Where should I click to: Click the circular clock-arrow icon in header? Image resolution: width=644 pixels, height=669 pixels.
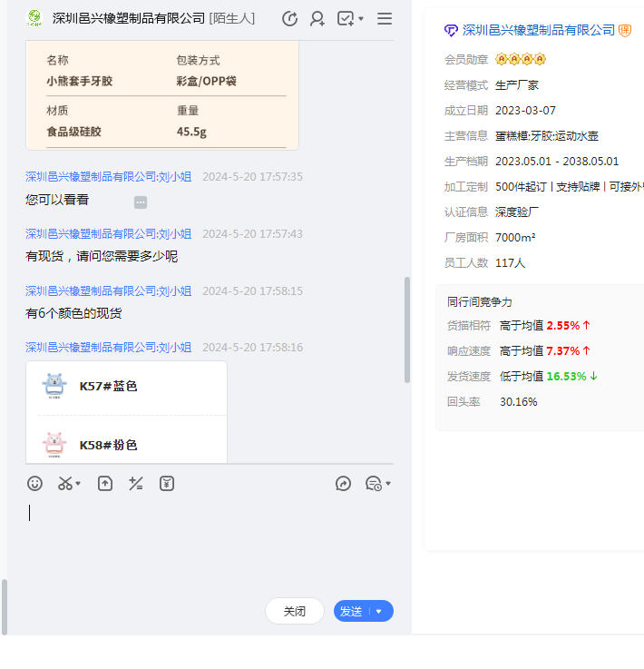tap(289, 18)
